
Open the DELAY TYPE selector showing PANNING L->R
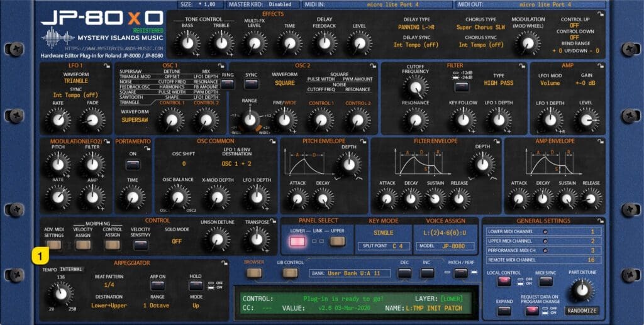click(x=417, y=28)
